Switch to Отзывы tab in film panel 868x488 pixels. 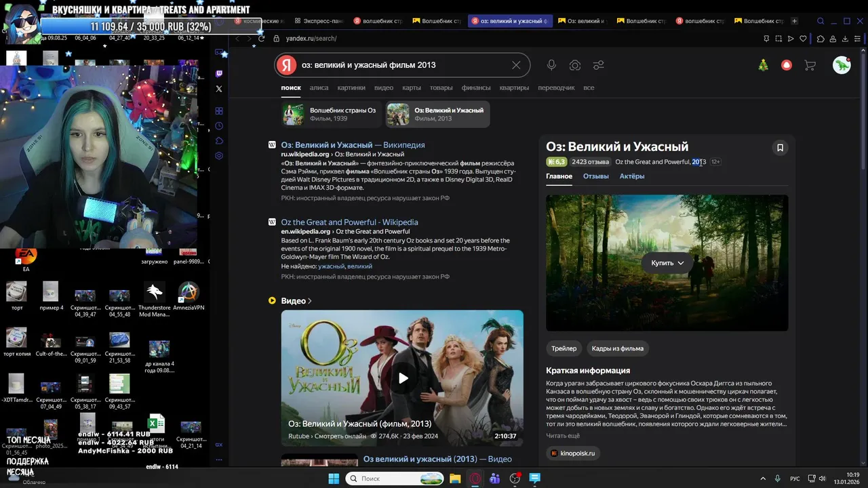[x=596, y=176]
